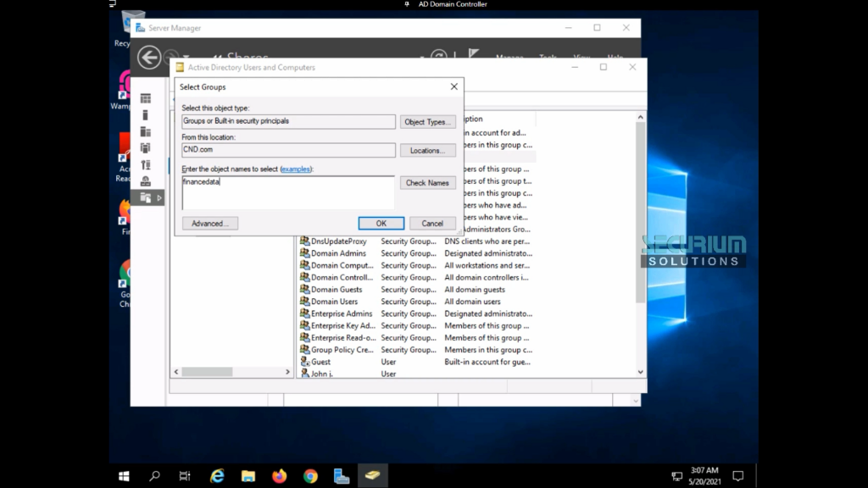Click tree pane horizontal scrollbar right arrow
Viewport: 868px width, 488px height.
click(287, 372)
